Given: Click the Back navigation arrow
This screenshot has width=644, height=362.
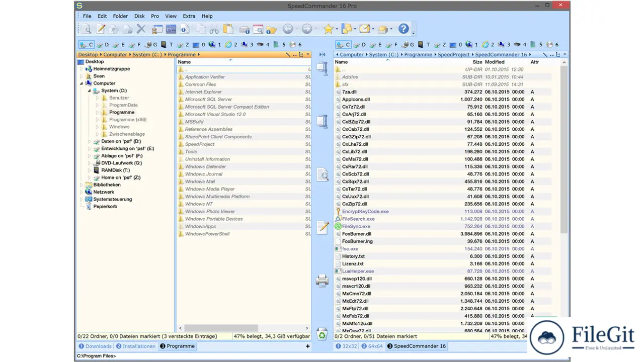Looking at the screenshot, I should click(288, 29).
